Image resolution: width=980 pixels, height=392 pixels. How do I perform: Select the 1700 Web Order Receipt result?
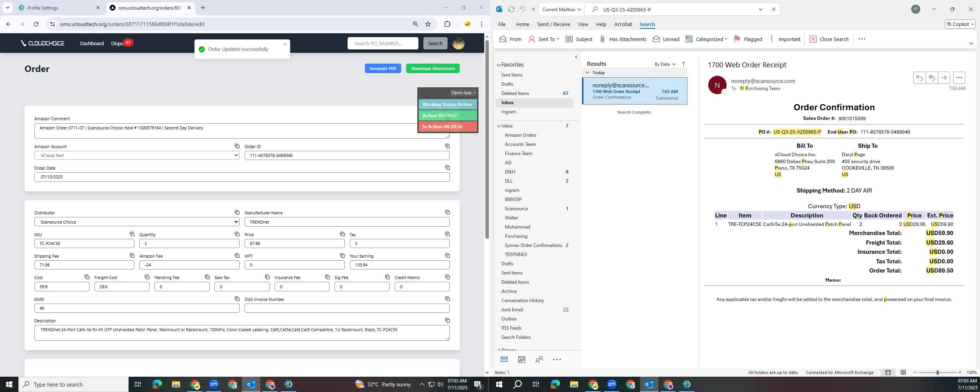coord(635,91)
